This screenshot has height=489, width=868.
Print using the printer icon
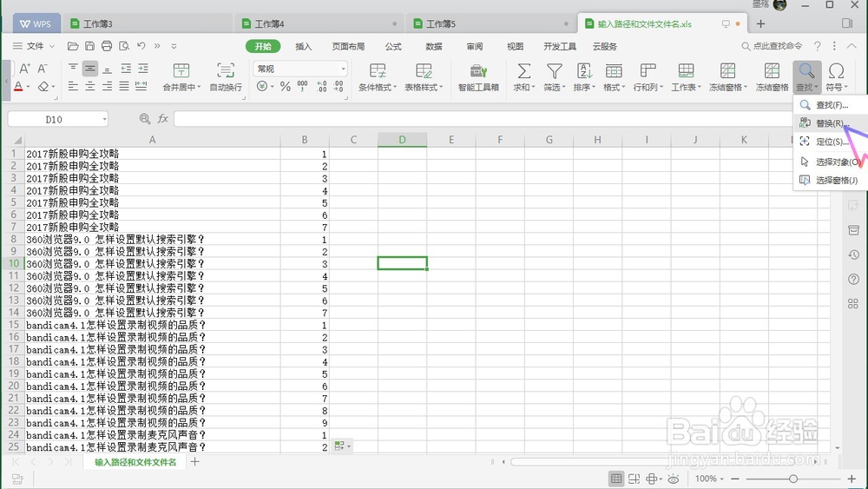[107, 46]
